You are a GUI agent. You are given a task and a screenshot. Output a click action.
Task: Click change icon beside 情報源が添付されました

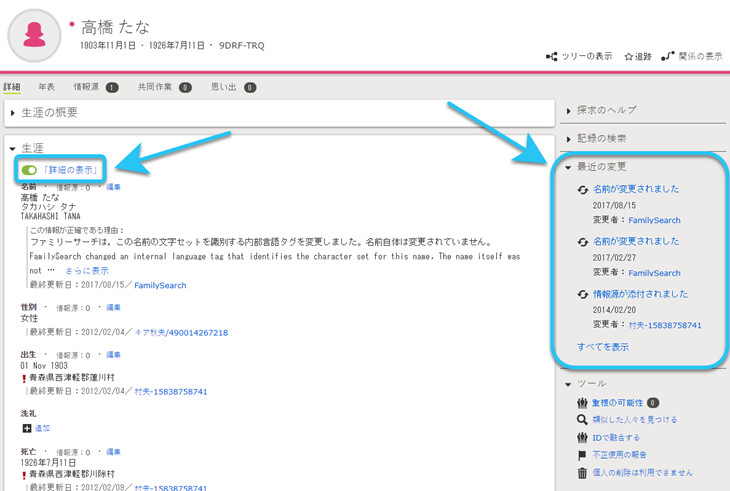tap(582, 295)
